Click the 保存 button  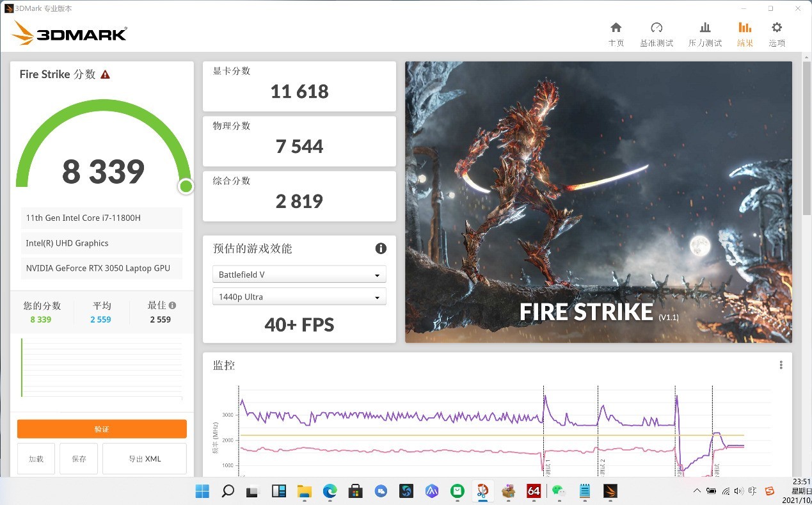[79, 459]
